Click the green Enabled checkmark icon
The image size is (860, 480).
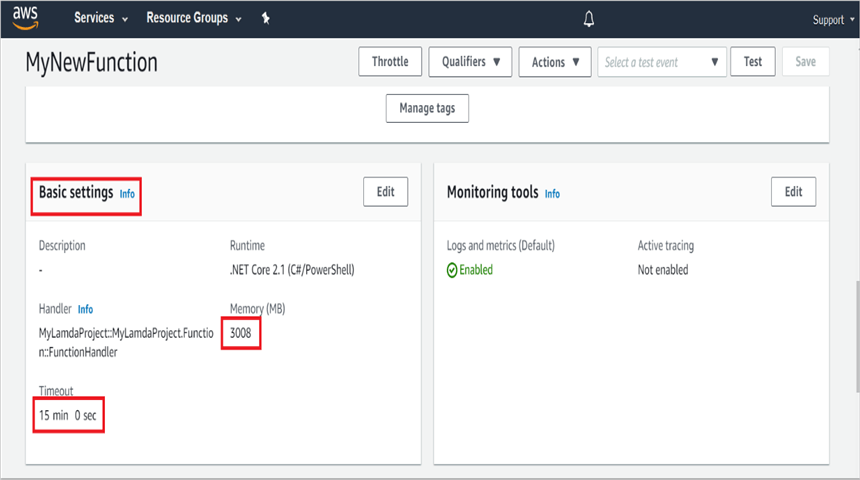coord(452,270)
